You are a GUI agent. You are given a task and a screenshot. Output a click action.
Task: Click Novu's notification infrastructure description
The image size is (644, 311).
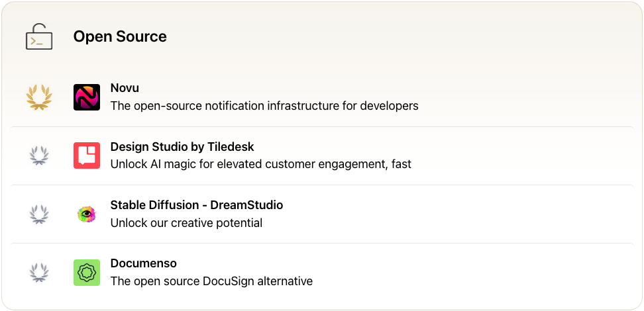264,106
